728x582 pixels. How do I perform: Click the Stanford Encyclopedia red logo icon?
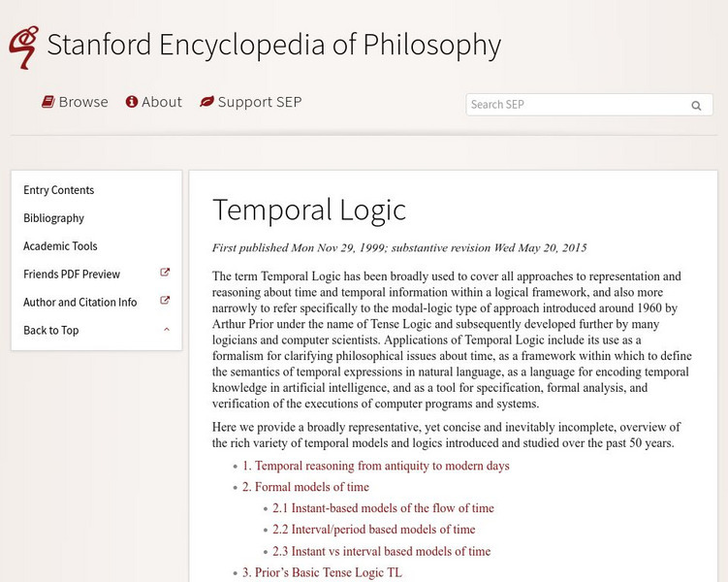click(22, 47)
